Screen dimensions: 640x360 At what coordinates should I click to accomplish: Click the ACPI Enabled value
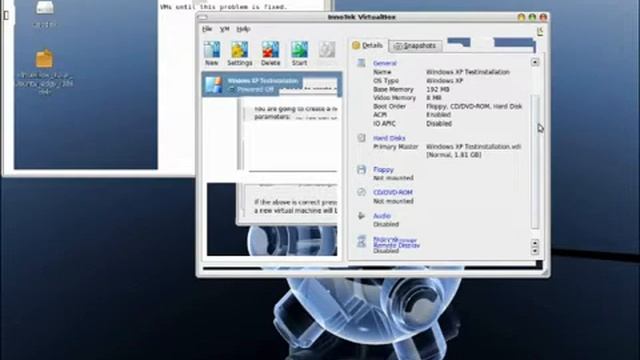(438, 115)
